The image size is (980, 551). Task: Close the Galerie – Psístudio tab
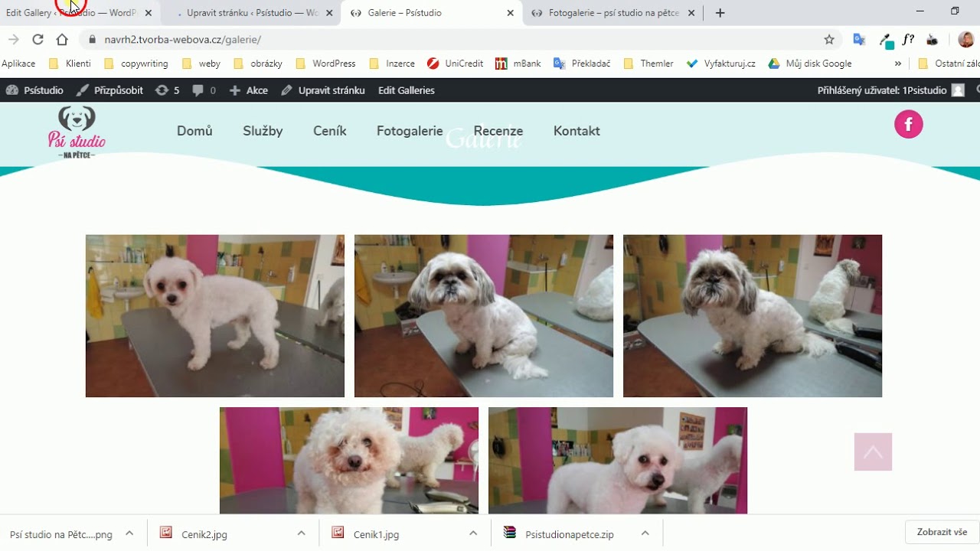click(x=511, y=13)
